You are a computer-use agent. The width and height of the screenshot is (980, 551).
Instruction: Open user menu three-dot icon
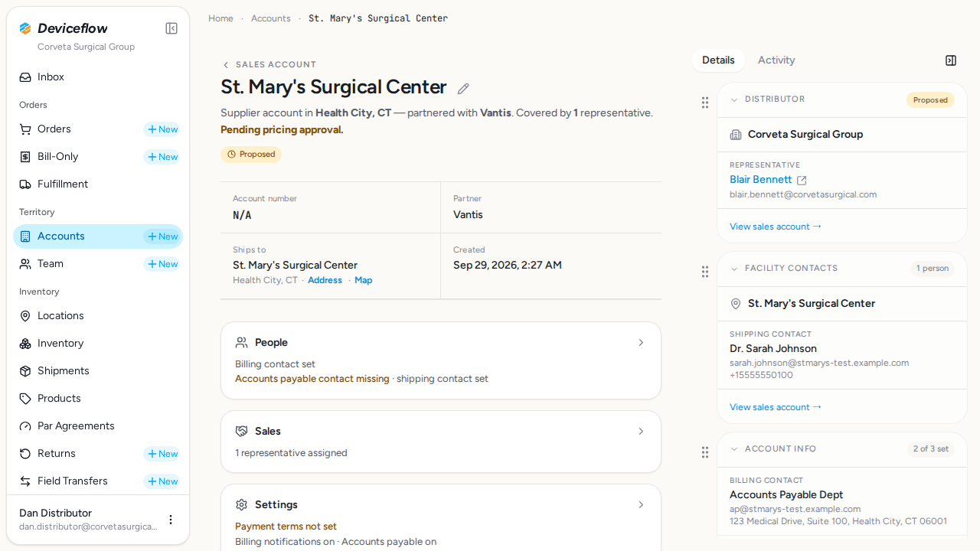[x=171, y=520]
